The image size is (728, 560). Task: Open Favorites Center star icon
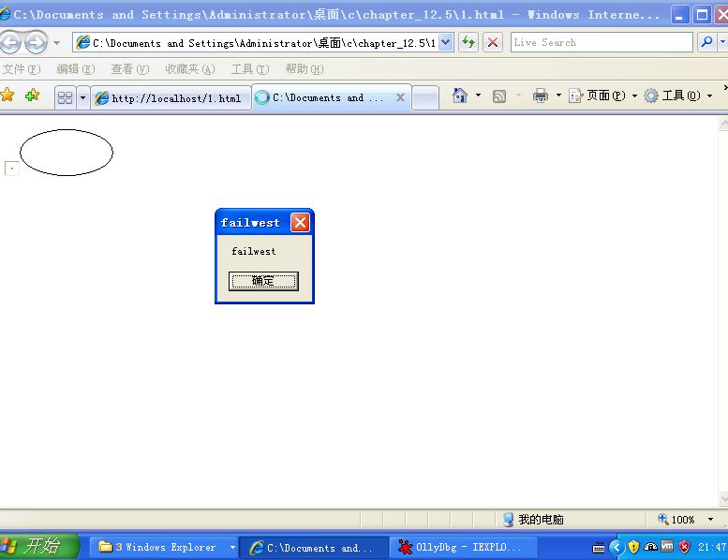[x=7, y=96]
